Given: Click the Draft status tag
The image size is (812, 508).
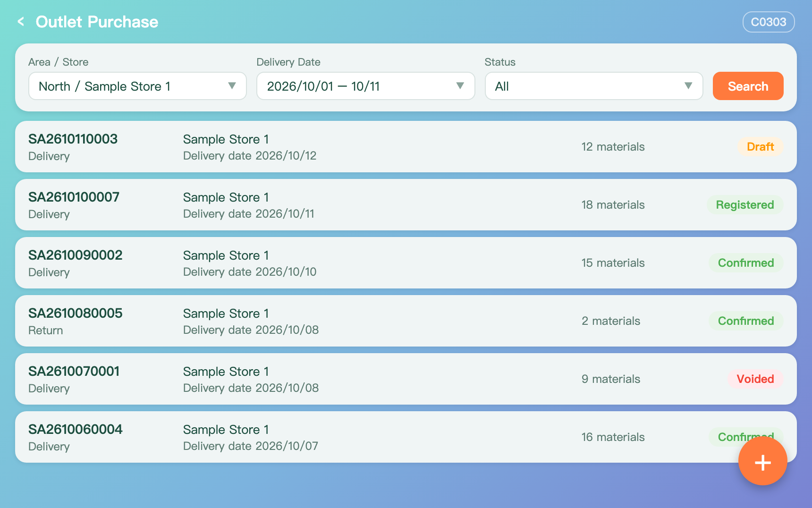Looking at the screenshot, I should pos(760,147).
